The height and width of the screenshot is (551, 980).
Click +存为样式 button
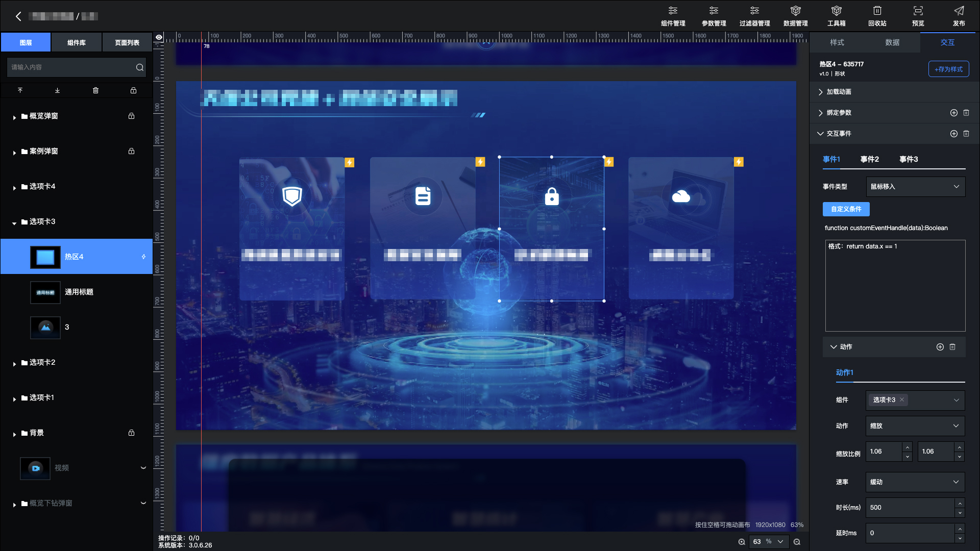pyautogui.click(x=948, y=69)
